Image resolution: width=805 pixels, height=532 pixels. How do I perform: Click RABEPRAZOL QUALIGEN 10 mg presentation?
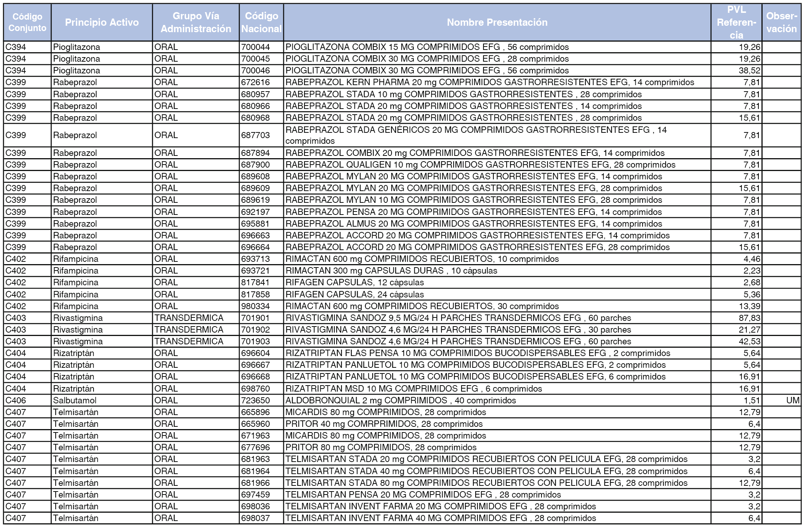pyautogui.click(x=497, y=165)
